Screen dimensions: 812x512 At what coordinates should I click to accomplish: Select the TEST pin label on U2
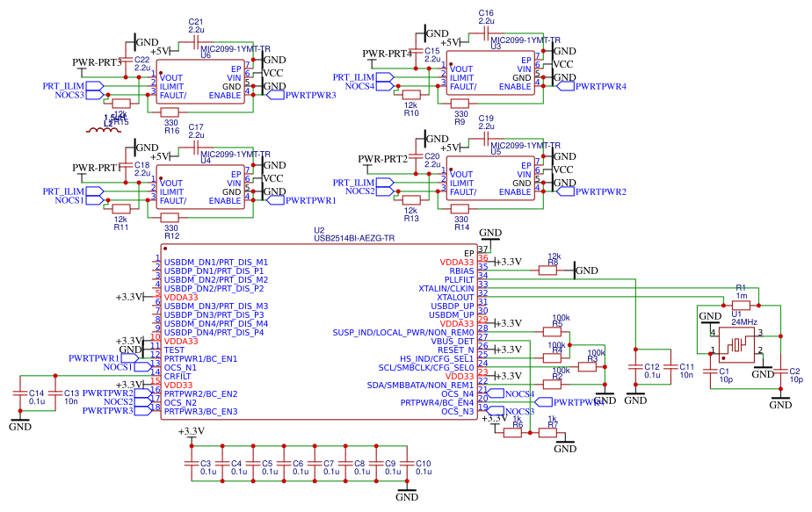(174, 350)
